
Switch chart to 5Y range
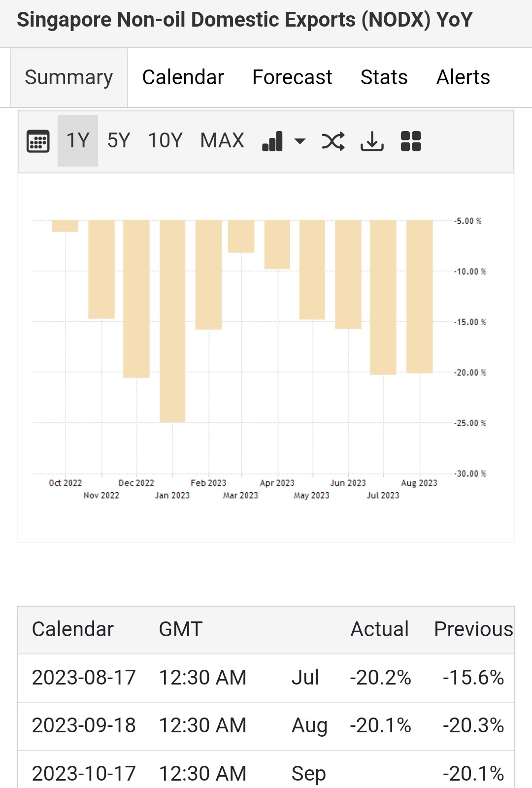pyautogui.click(x=119, y=141)
